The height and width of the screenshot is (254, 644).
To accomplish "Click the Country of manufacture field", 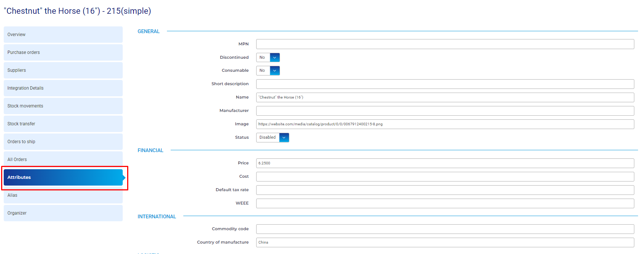I will (x=445, y=242).
